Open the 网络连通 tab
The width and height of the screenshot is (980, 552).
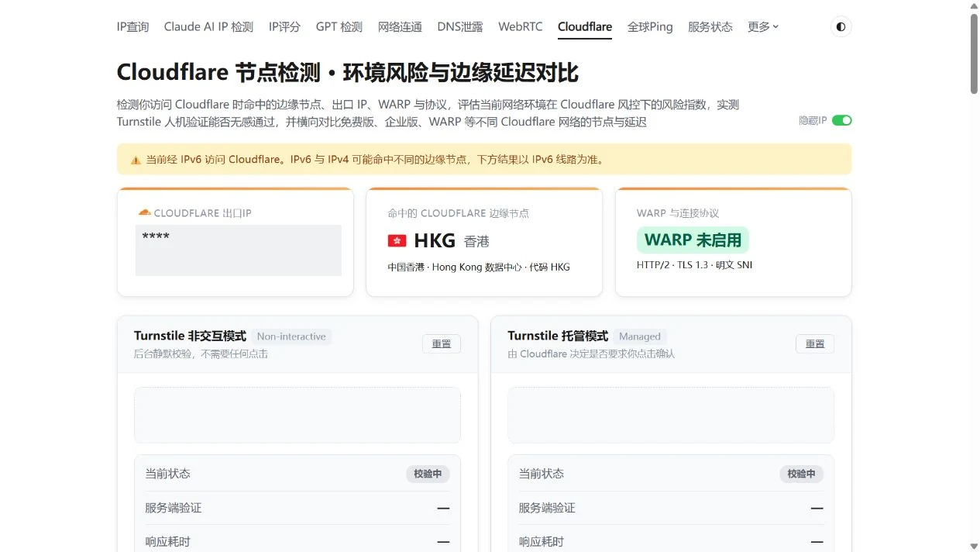pos(400,26)
